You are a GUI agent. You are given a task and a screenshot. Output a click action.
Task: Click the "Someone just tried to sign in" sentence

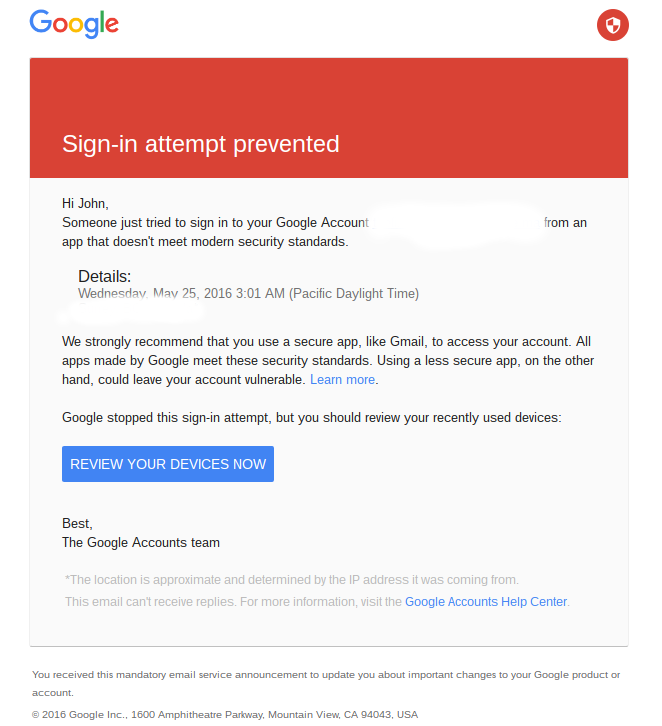click(215, 223)
